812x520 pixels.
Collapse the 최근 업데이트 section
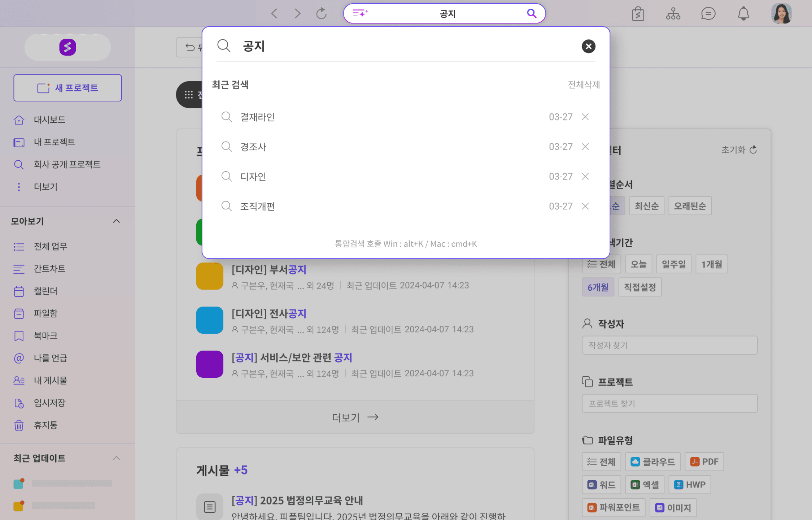pos(116,458)
